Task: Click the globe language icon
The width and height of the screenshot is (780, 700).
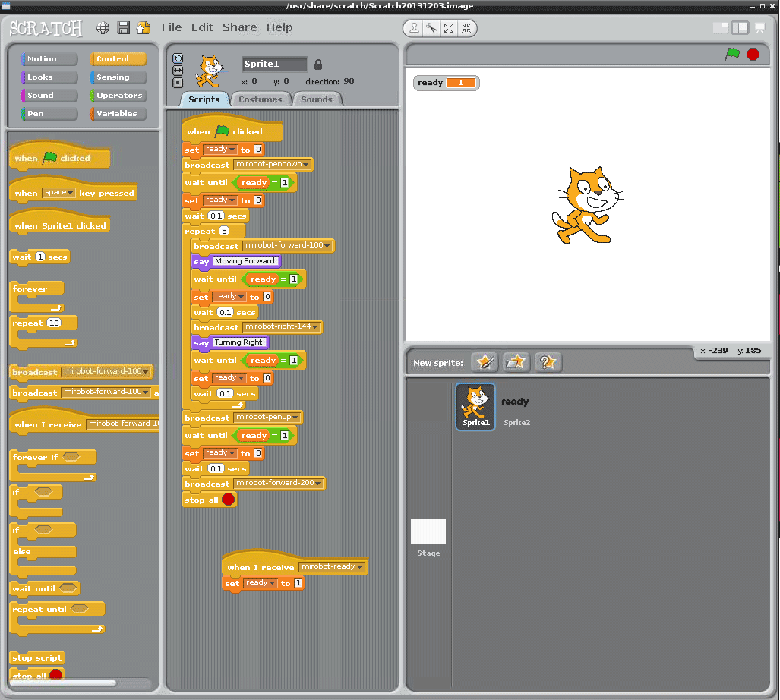Action: tap(103, 28)
